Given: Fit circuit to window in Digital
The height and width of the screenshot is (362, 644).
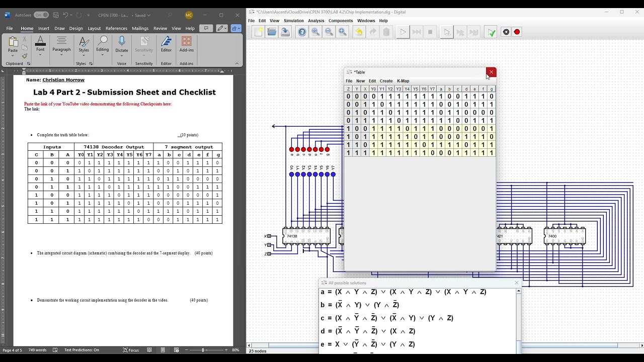Looking at the screenshot, I should (x=343, y=32).
